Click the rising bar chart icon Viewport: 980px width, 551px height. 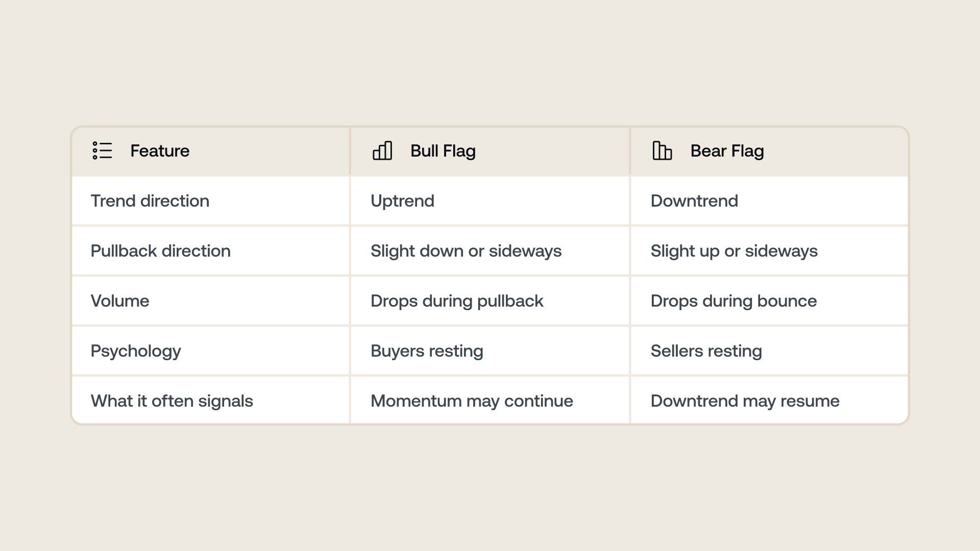tap(382, 151)
